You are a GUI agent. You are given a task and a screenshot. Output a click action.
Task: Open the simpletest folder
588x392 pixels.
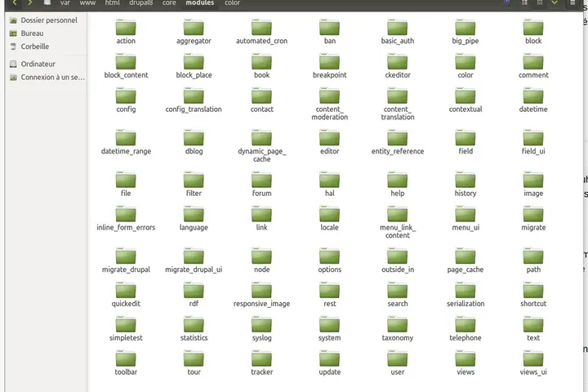pyautogui.click(x=126, y=328)
